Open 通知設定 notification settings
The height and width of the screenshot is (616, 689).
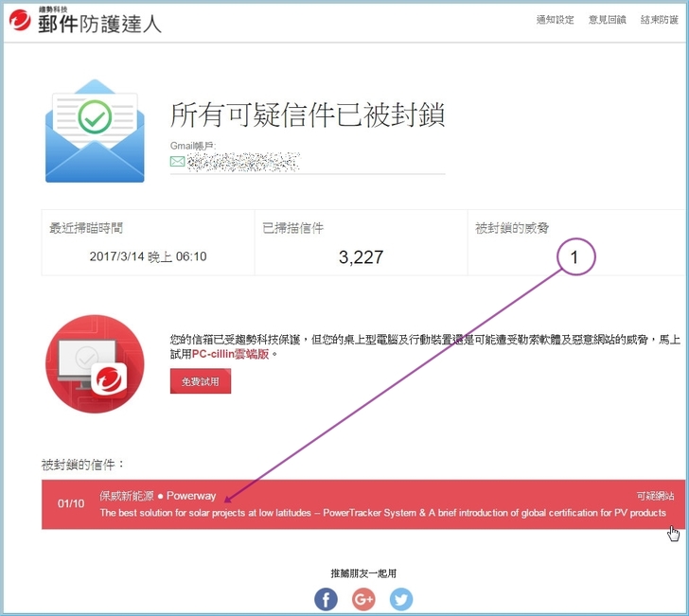(555, 20)
